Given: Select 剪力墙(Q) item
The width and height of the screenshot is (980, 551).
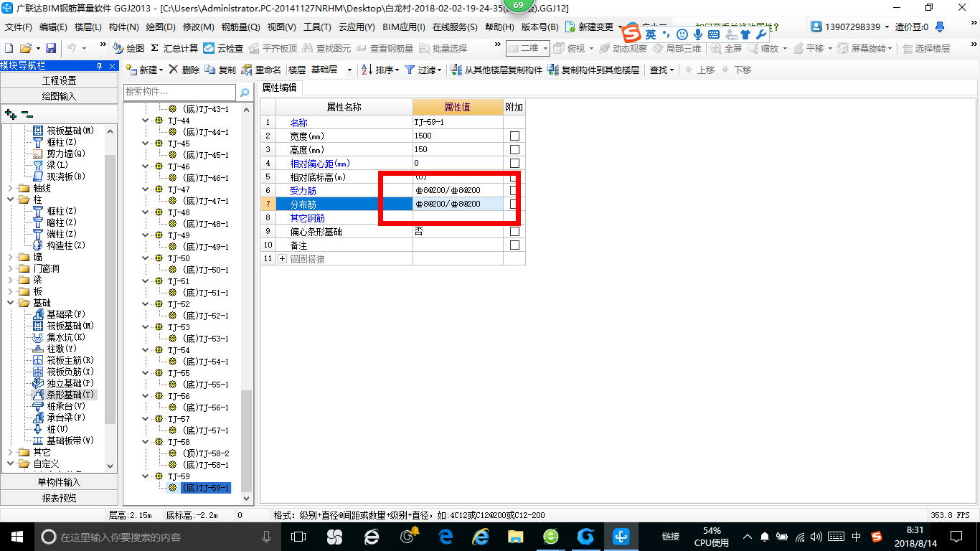Looking at the screenshot, I should point(59,154).
